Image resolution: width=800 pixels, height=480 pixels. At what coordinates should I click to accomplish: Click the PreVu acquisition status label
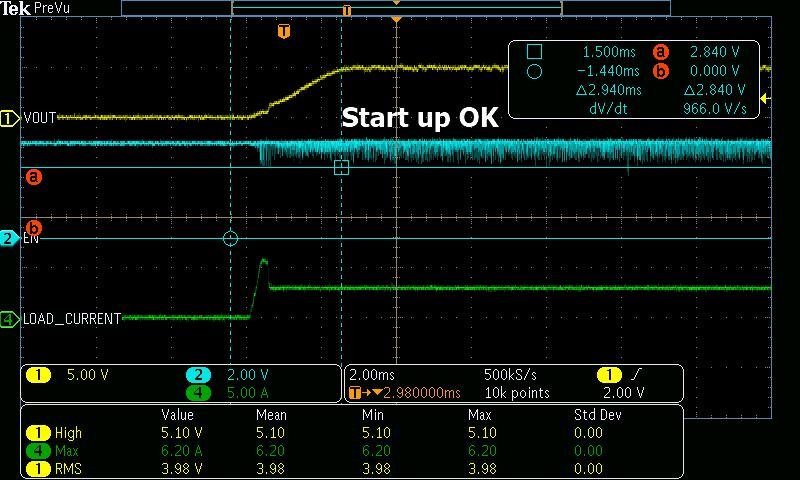coord(52,8)
